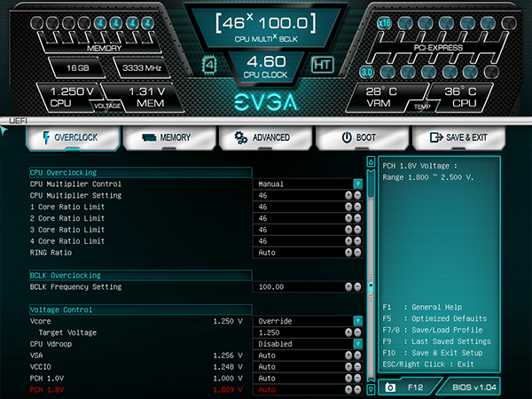The image size is (532, 399).
Task: Decrease Target Voltage value
Action: (x=357, y=332)
